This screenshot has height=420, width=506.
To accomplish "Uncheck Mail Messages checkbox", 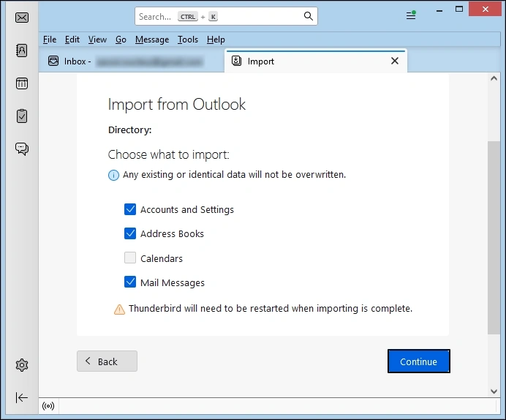I will coord(130,282).
